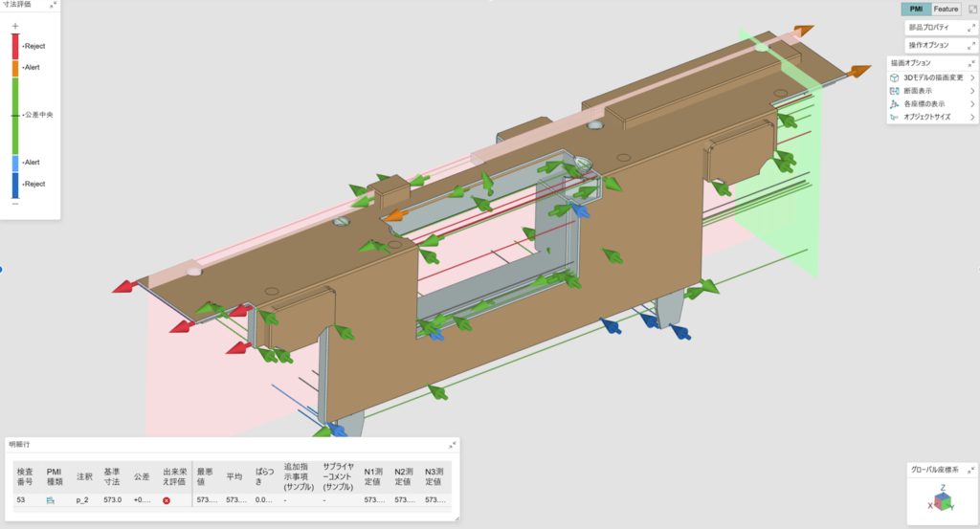Collapse the 明細行 detail panel

(453, 445)
